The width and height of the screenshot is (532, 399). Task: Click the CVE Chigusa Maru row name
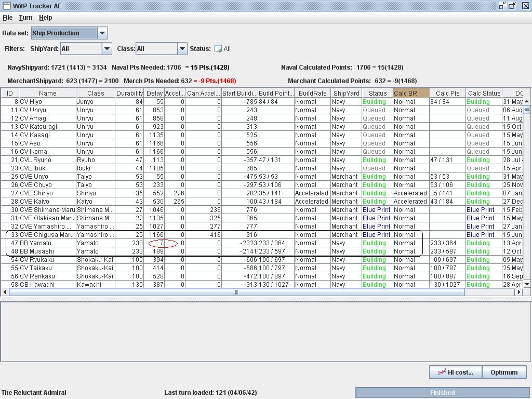[47, 235]
